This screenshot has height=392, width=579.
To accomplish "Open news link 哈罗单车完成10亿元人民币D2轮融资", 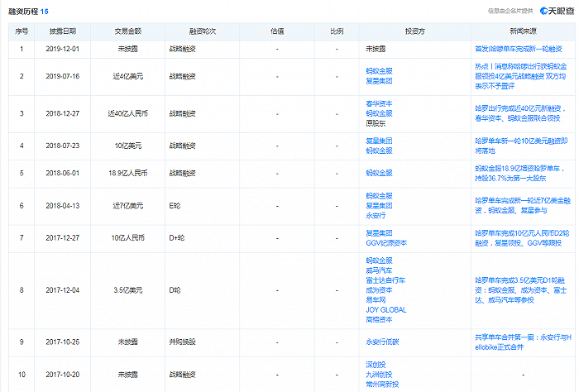I will tap(522, 238).
